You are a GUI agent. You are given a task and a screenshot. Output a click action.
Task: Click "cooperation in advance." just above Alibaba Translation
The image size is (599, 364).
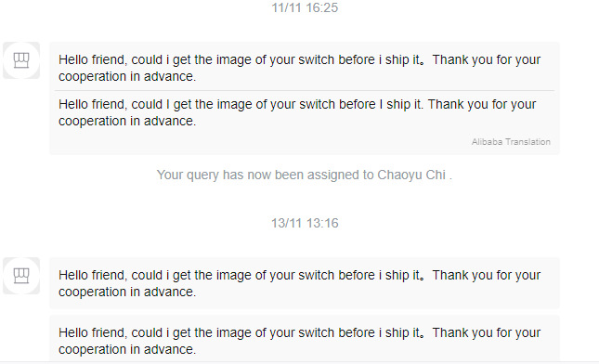click(127, 121)
